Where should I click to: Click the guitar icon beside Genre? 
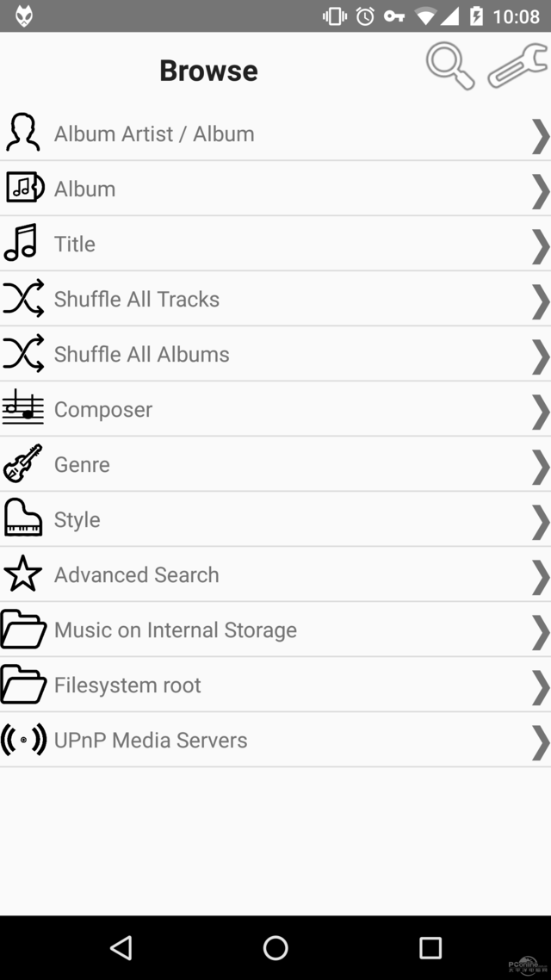pyautogui.click(x=22, y=463)
